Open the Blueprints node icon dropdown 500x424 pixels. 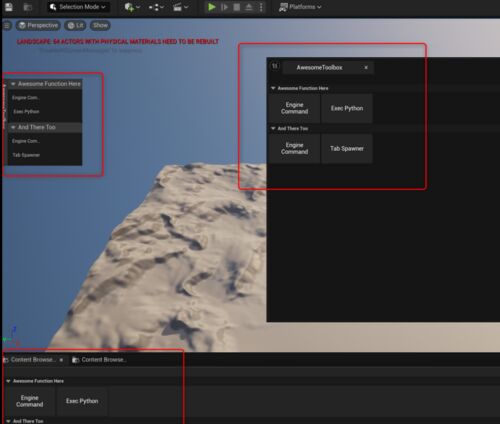coord(156,7)
